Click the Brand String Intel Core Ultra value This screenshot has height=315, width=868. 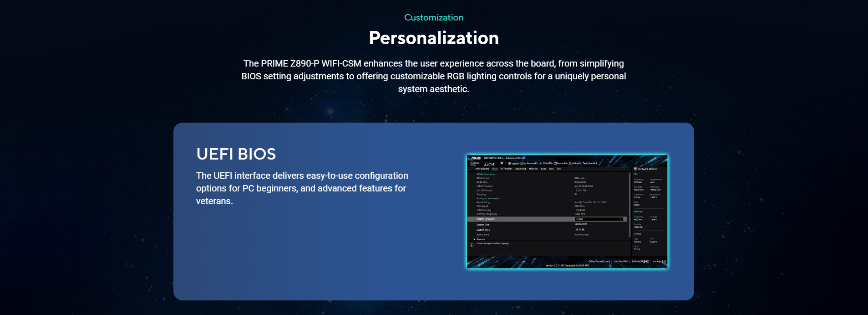tap(590, 202)
